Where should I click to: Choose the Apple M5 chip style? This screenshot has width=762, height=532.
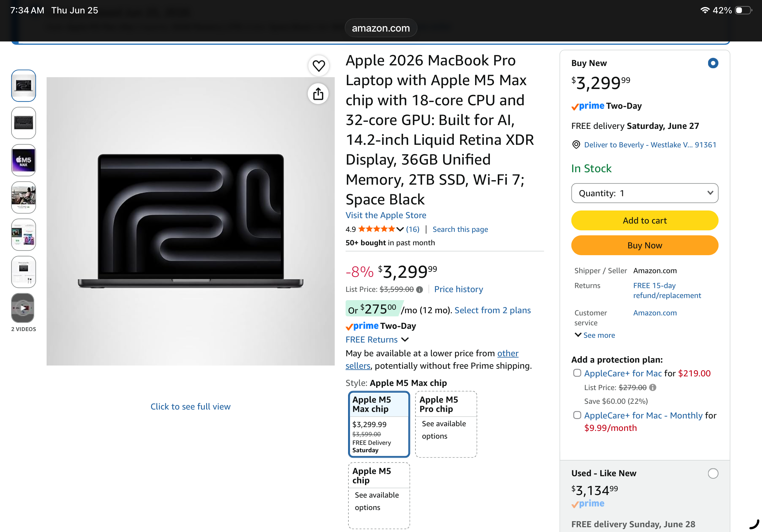pos(379,496)
